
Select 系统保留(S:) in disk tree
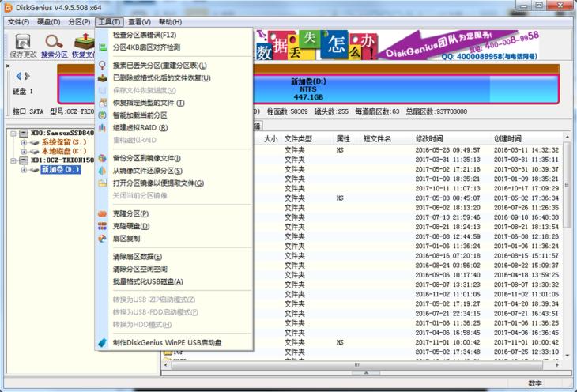pyautogui.click(x=64, y=142)
